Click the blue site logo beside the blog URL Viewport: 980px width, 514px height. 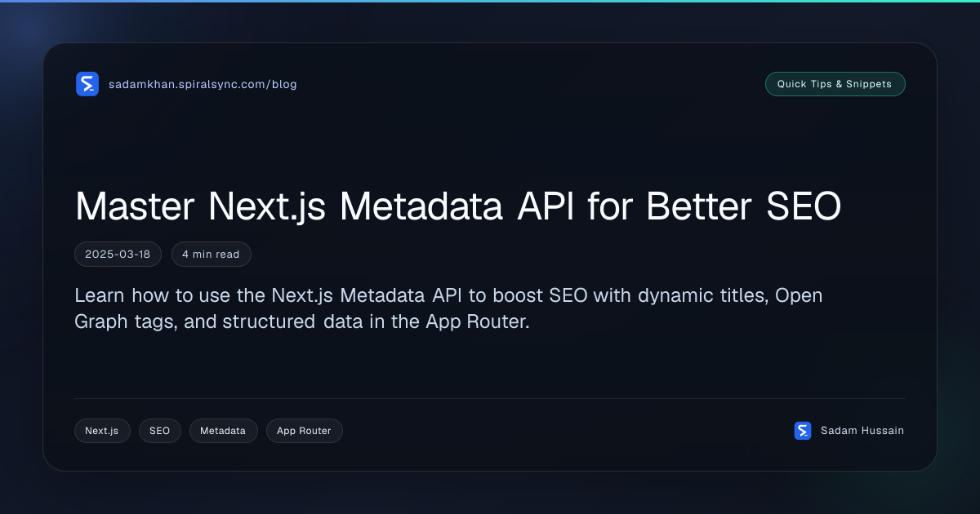point(87,84)
